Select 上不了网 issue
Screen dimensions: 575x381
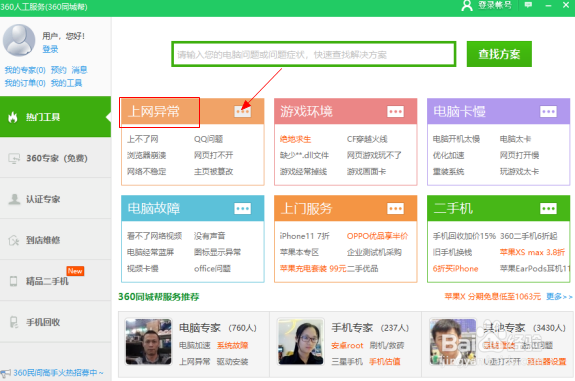tap(143, 139)
